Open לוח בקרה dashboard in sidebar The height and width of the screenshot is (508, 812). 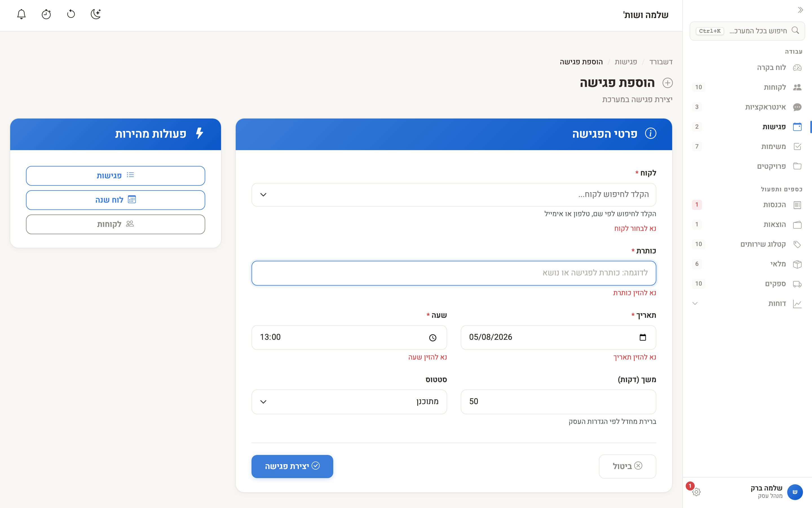point(747,67)
